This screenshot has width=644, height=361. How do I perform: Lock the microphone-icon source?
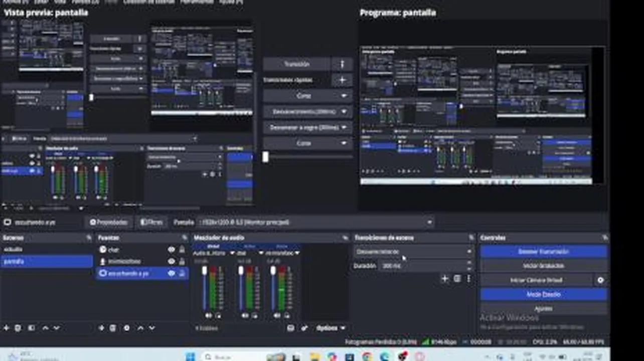coord(182,261)
